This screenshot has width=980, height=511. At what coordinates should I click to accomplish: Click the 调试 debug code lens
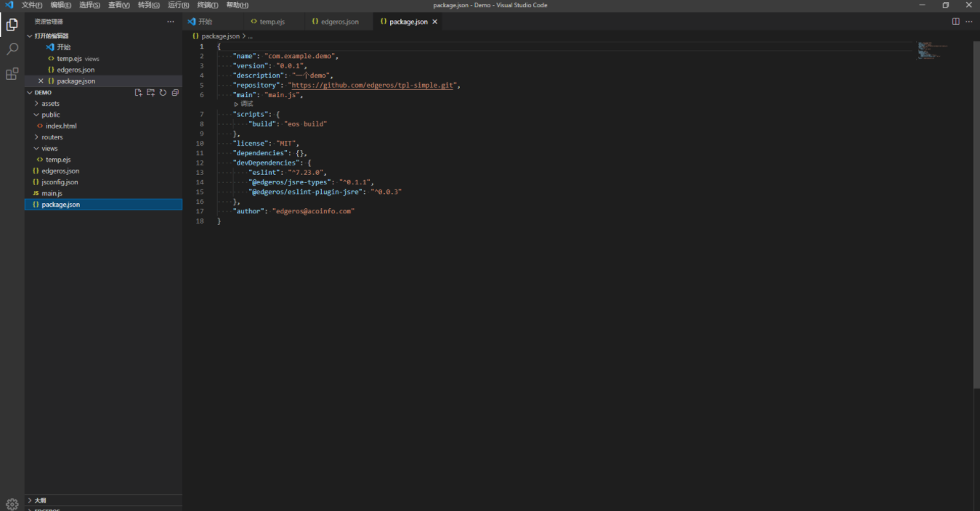[x=244, y=104]
